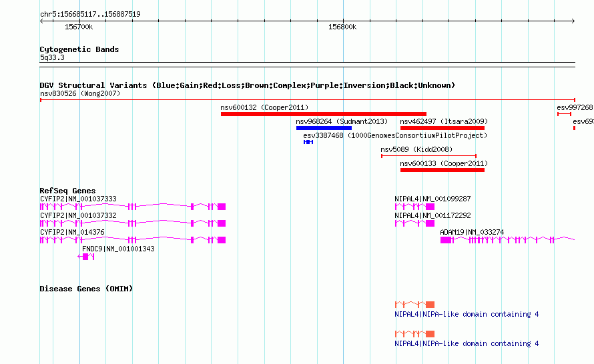This screenshot has height=364, width=594.
Task: Select the NIPAL4 NM_001172292 magenta gene glyph
Action: coord(415,223)
